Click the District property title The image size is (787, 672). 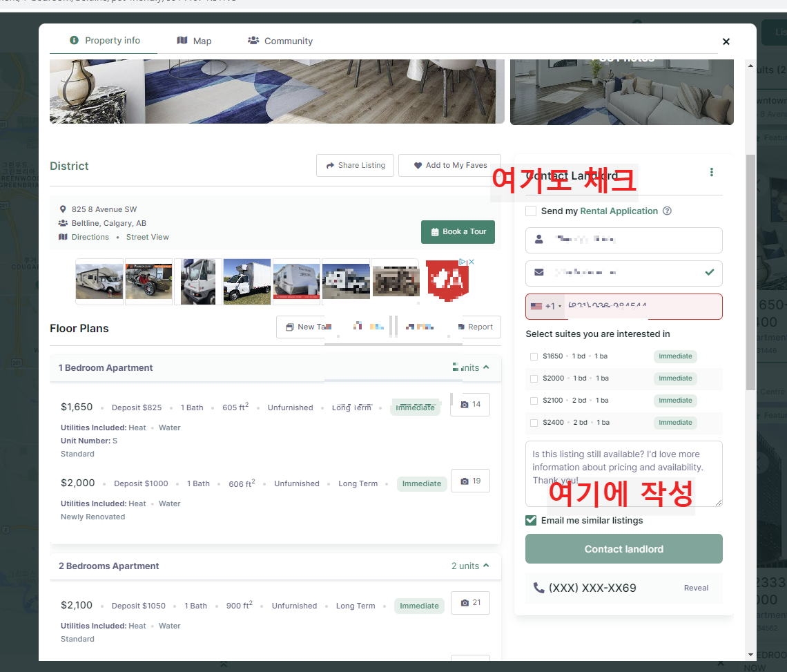pos(69,166)
